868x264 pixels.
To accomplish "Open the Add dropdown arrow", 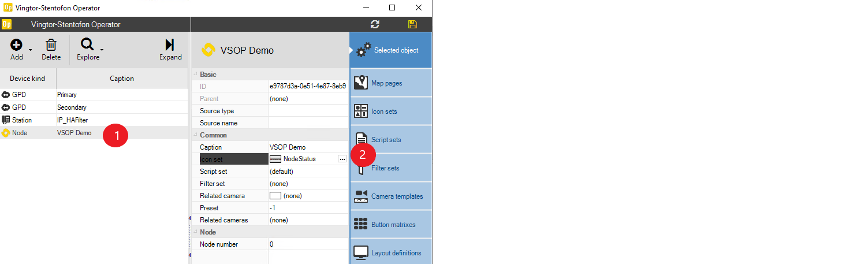I will (x=30, y=50).
